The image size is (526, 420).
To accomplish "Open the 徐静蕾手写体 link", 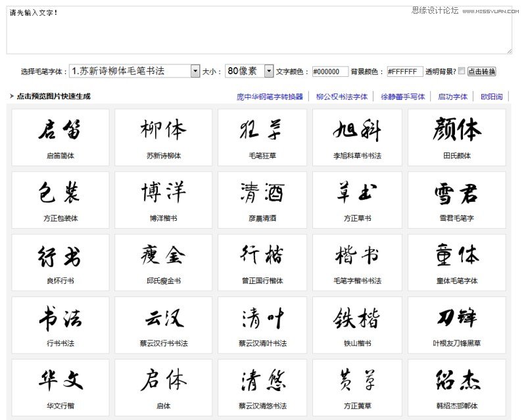I will click(403, 97).
